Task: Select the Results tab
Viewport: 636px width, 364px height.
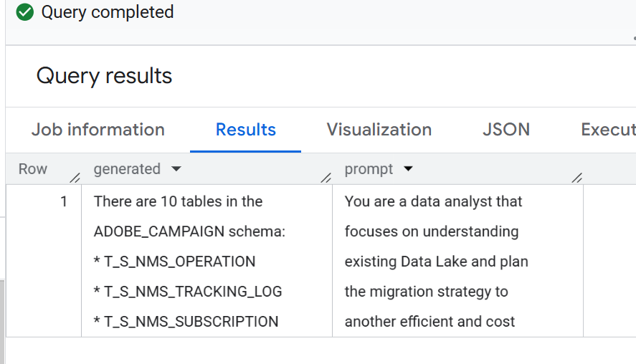Action: click(246, 130)
